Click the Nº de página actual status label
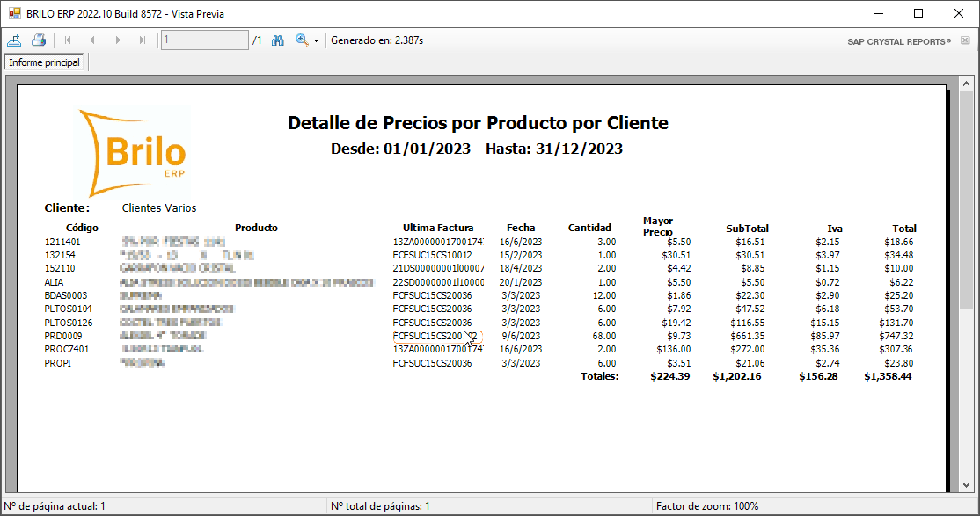 click(53, 505)
